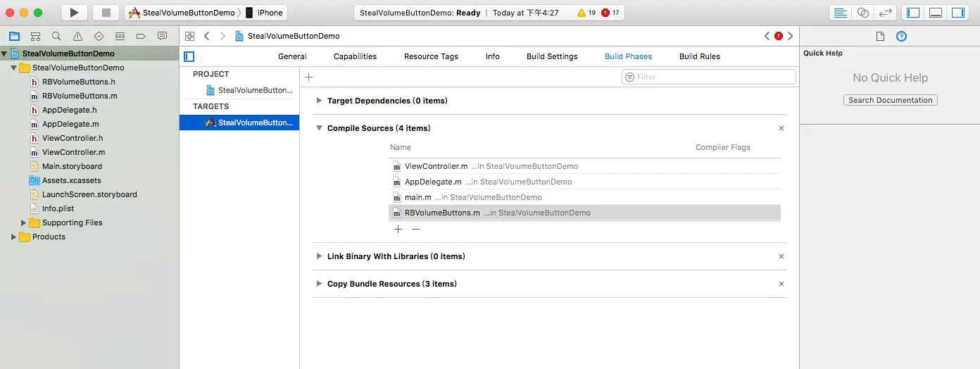The image size is (980, 369).
Task: Show the Standard editor
Action: (840, 13)
